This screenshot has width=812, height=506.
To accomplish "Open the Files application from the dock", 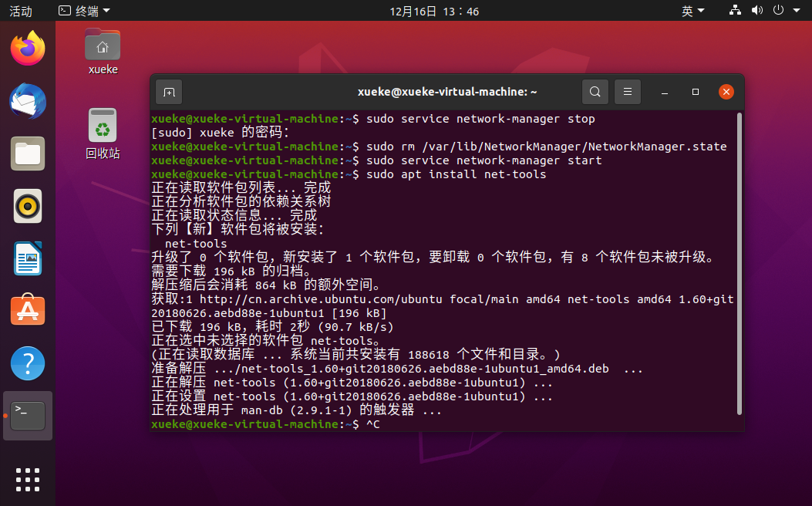I will tap(27, 153).
